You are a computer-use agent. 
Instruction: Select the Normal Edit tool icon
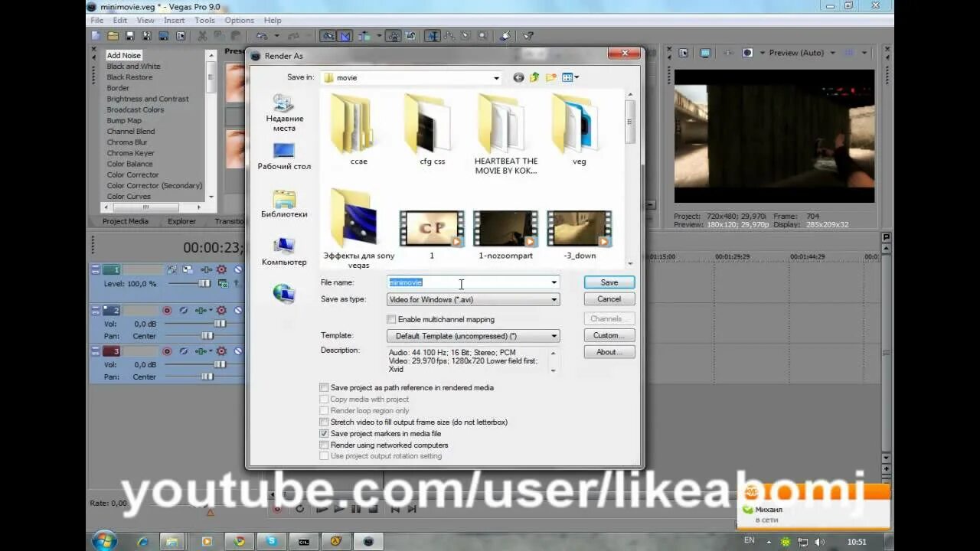point(432,35)
